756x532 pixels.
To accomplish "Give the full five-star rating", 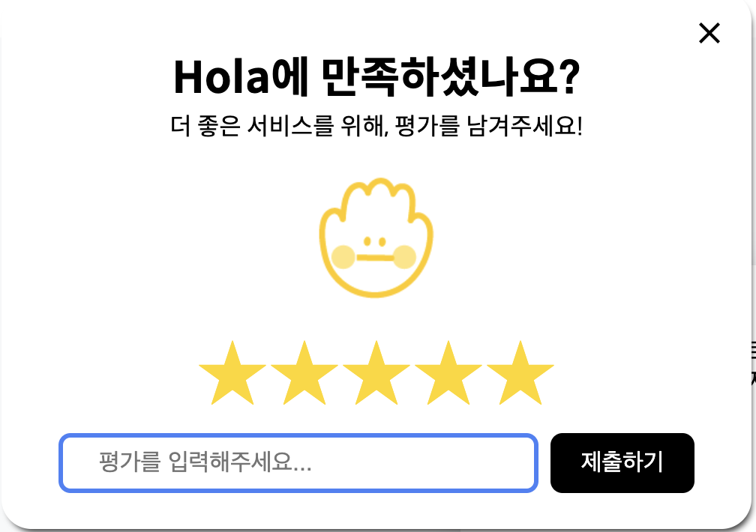I will point(520,372).
